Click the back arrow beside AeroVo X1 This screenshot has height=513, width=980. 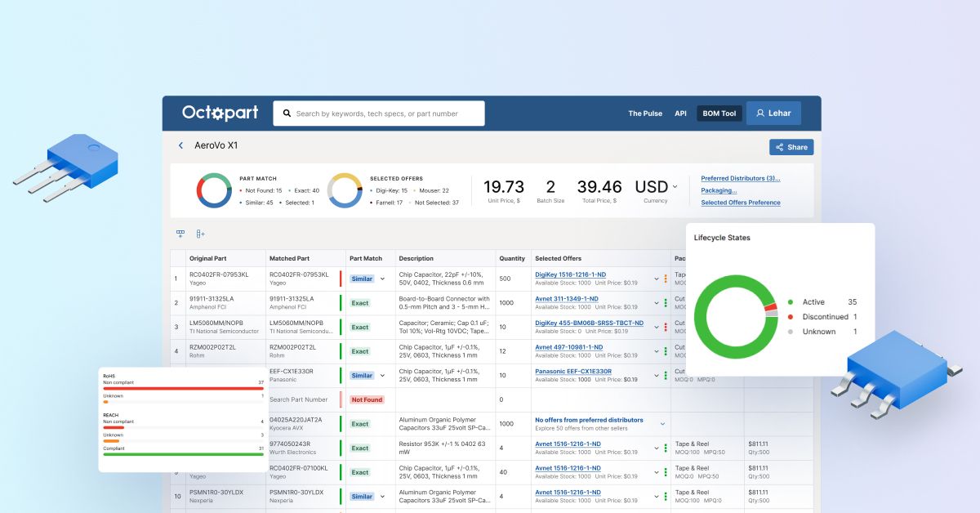tap(180, 146)
